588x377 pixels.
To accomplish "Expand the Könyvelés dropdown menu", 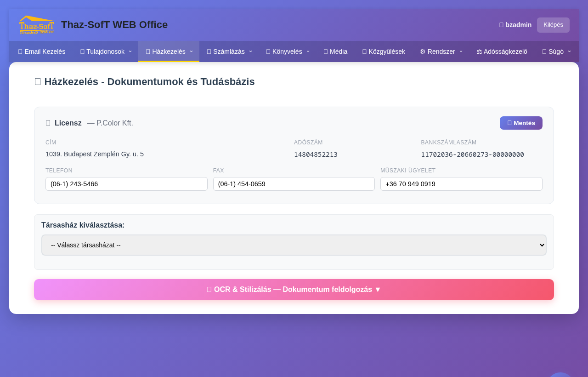I will point(288,51).
